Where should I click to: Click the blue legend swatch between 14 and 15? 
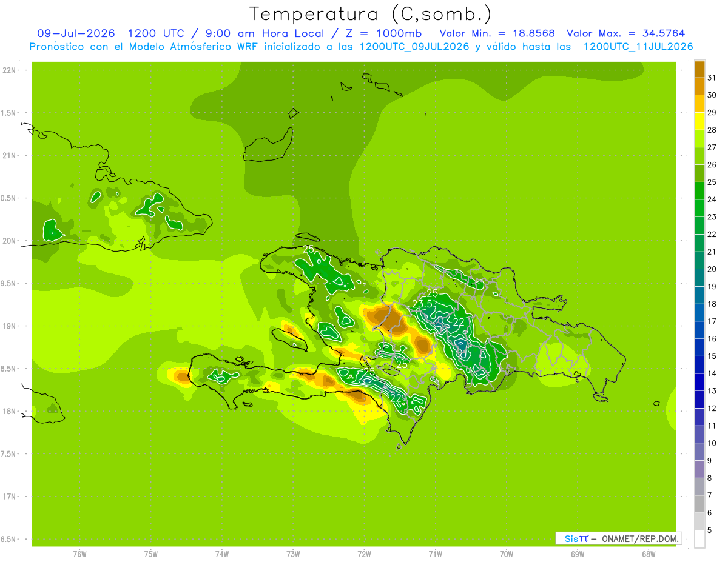coord(699,365)
